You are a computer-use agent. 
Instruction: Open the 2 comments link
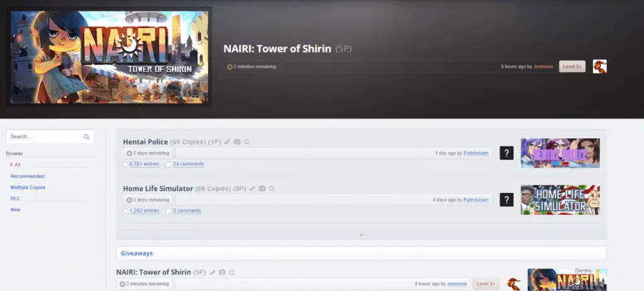click(x=187, y=211)
